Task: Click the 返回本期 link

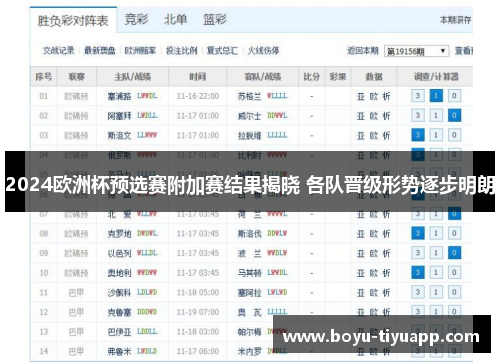Action: (x=363, y=51)
